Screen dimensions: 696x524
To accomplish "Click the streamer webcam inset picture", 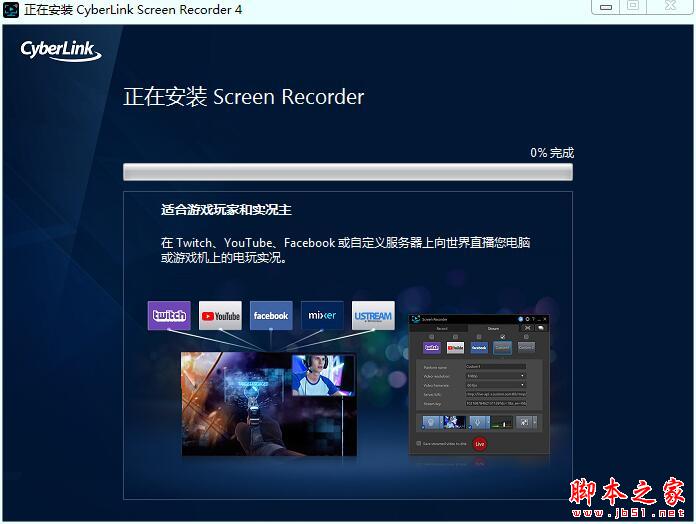I will (x=324, y=375).
